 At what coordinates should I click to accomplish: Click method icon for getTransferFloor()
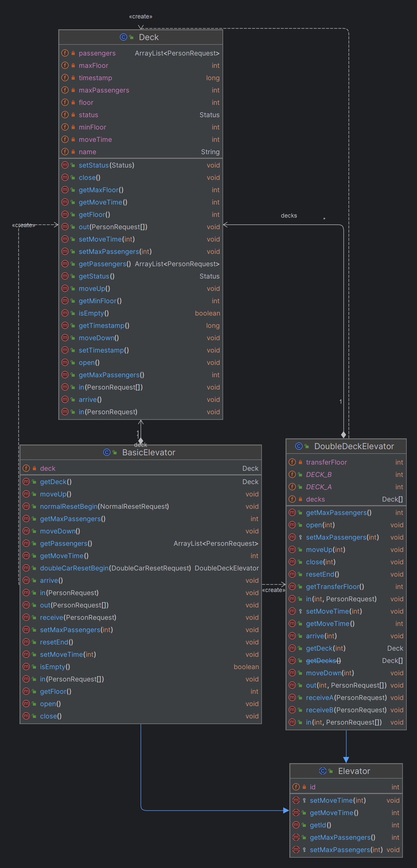292,586
